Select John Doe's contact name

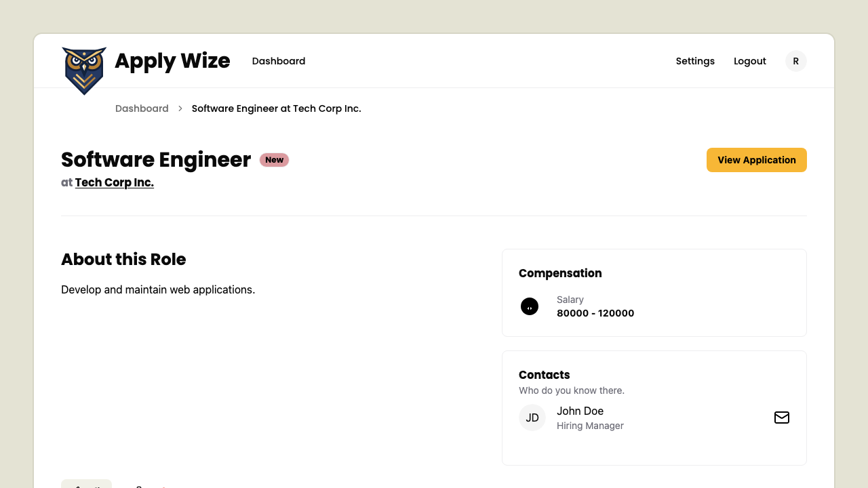(580, 411)
